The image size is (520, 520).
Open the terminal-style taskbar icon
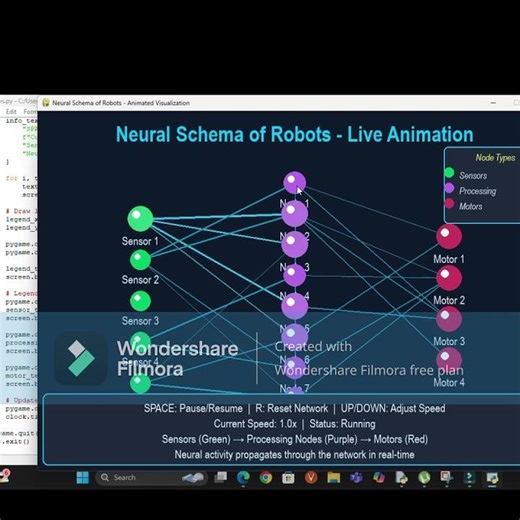[469, 478]
